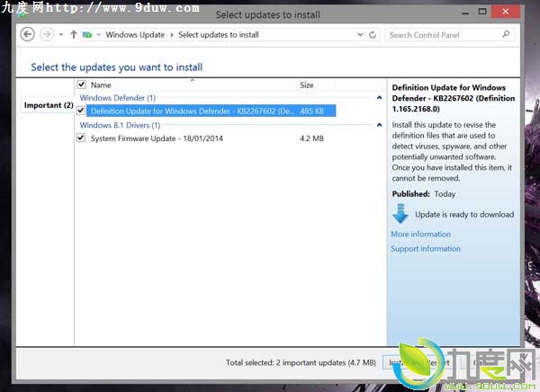Open the Support information link
540x392 pixels.
pos(426,248)
